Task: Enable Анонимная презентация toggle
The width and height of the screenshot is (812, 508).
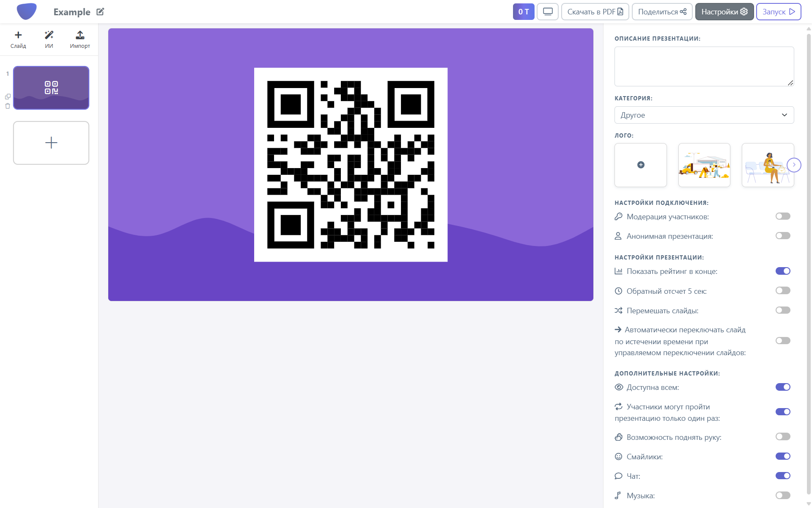Action: [783, 236]
